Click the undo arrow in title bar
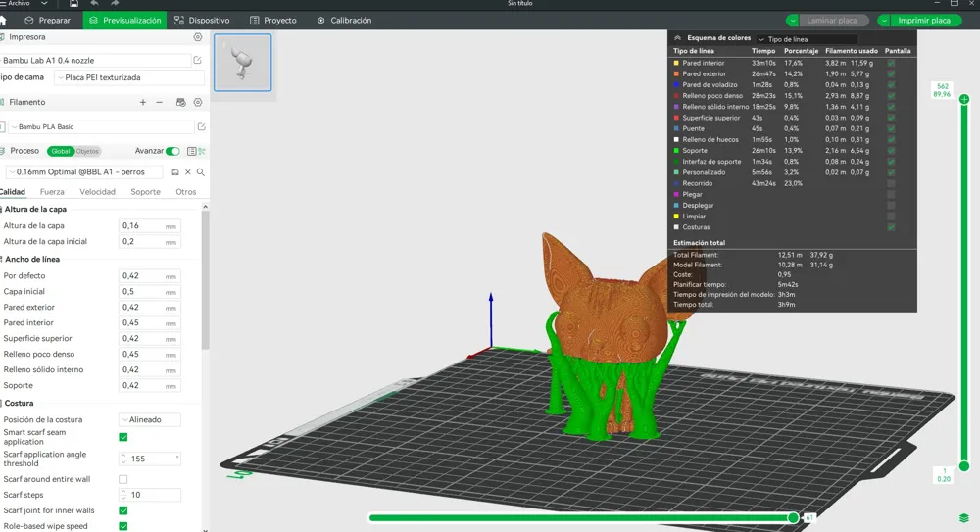 click(x=94, y=4)
